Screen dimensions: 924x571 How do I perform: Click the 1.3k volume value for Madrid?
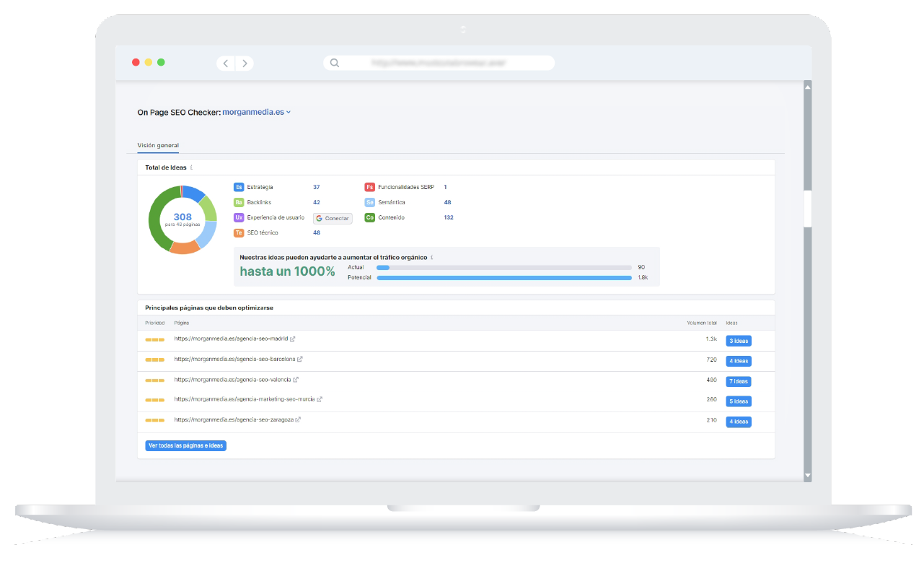click(x=711, y=339)
